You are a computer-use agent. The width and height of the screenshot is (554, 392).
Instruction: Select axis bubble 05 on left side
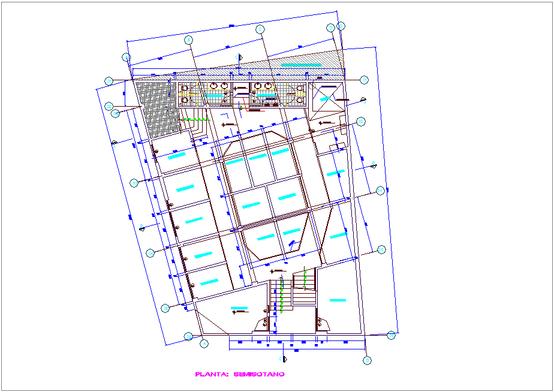coord(164,308)
